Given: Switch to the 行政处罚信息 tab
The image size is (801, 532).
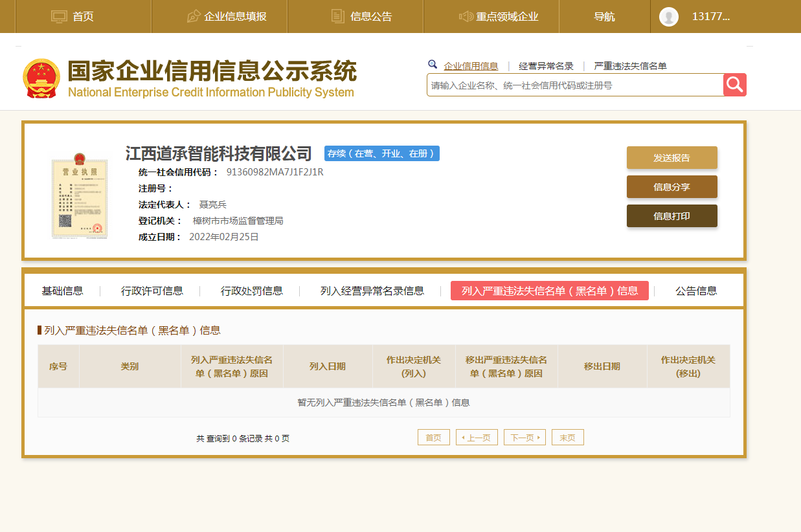Looking at the screenshot, I should pyautogui.click(x=252, y=291).
